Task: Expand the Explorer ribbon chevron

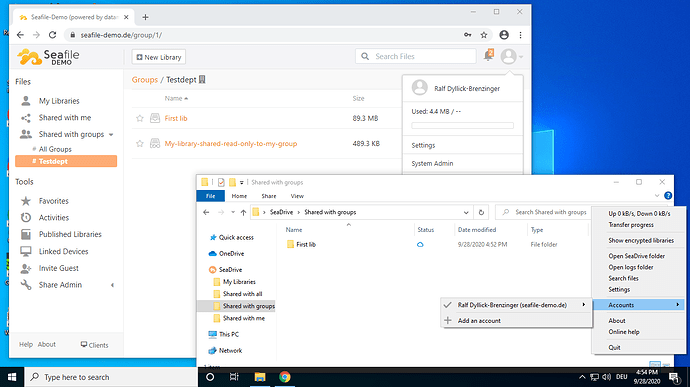Action: 657,195
